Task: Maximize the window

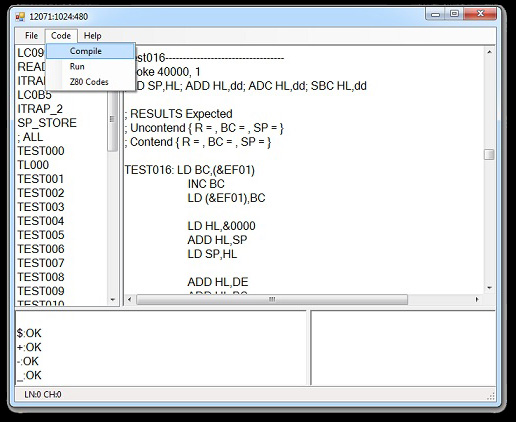Action: tap(454, 14)
